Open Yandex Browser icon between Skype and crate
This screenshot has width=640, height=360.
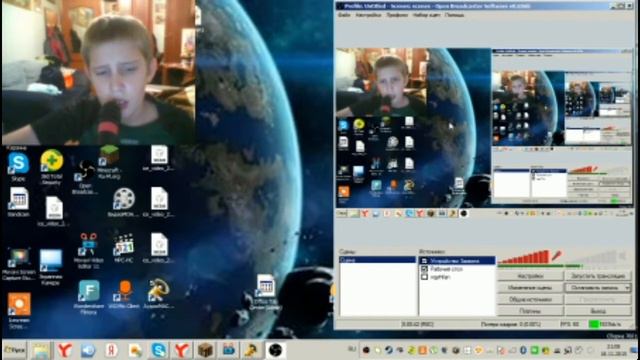point(182,350)
